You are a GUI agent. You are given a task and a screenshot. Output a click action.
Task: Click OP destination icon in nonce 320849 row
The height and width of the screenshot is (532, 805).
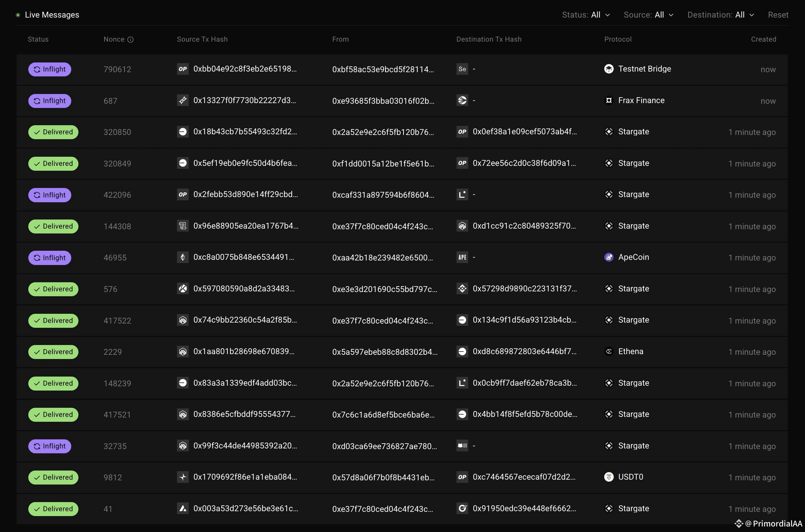point(462,163)
